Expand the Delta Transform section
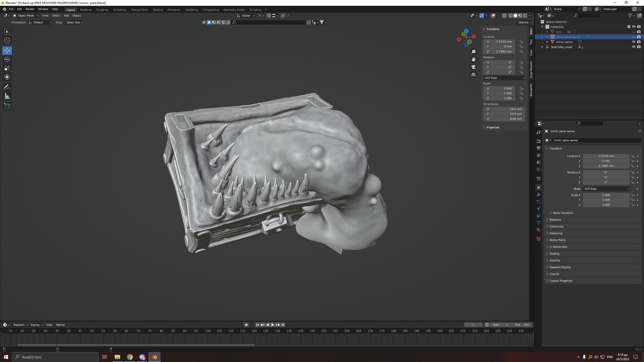The image size is (644, 362). click(563, 213)
